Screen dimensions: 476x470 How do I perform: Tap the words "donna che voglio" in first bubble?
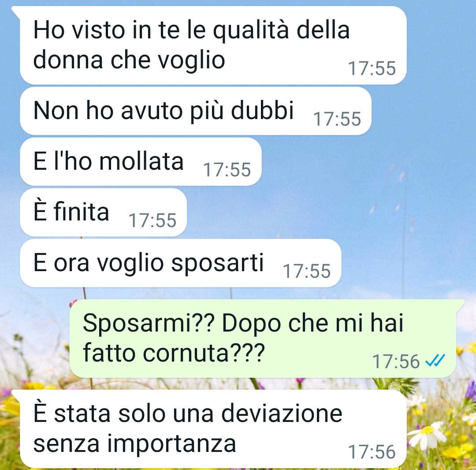129,60
